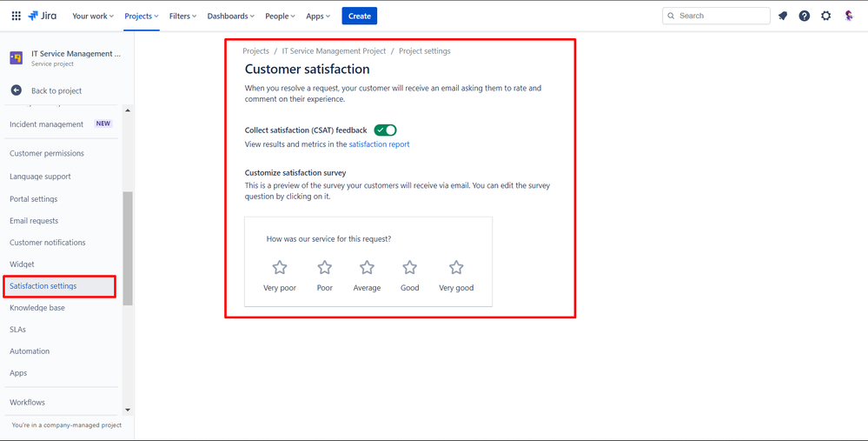Open SLAs settings

pos(17,330)
